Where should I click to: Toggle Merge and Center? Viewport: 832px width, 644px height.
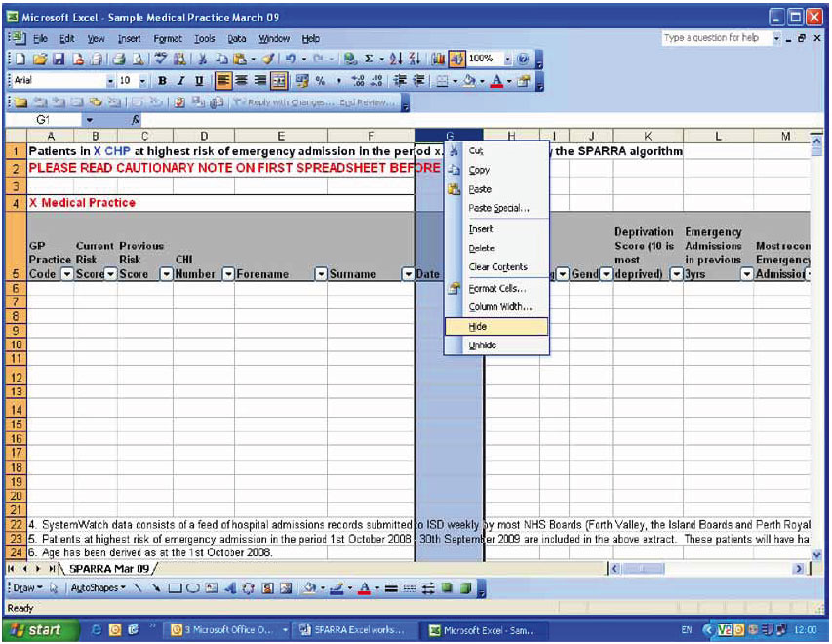[x=279, y=81]
